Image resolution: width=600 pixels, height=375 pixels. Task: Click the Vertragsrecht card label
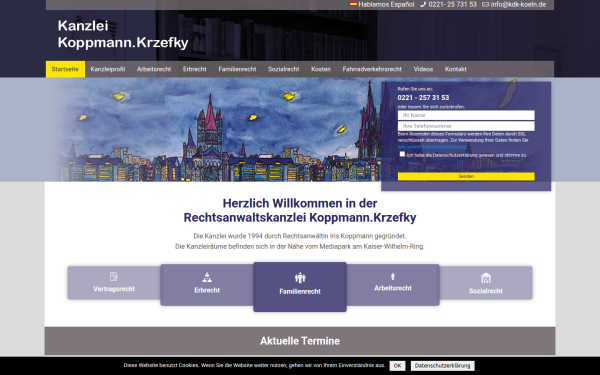coord(114,289)
